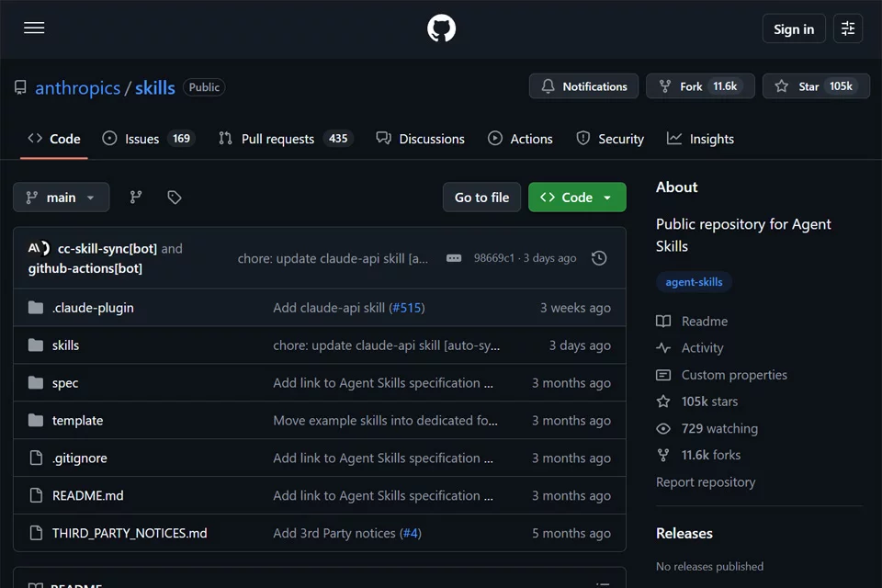The width and height of the screenshot is (882, 588).
Task: Expand the green Code dropdown
Action: 577,197
